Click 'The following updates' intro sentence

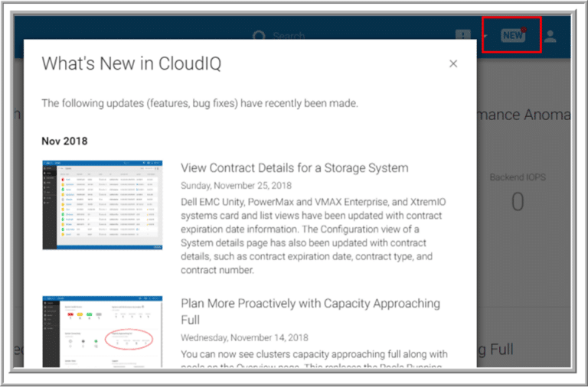coord(200,103)
